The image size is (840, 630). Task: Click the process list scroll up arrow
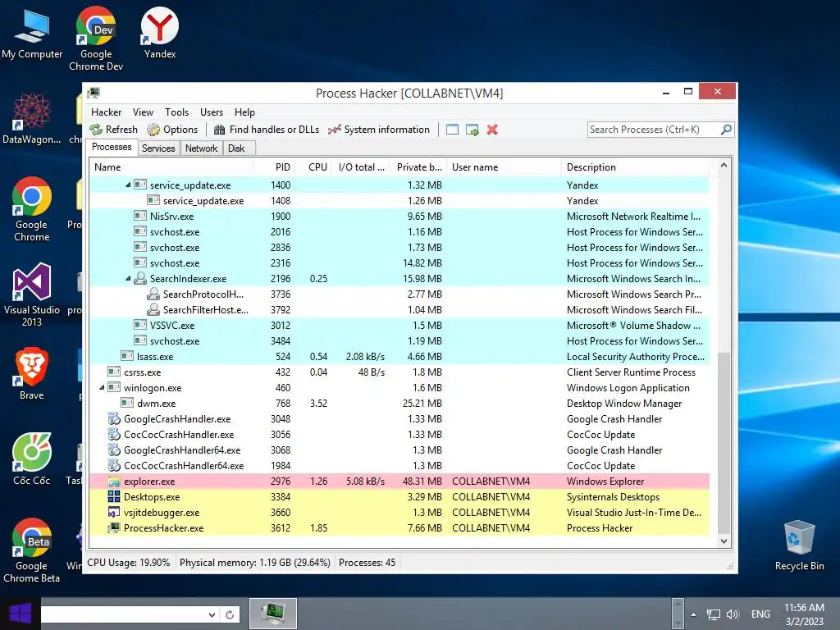click(724, 166)
